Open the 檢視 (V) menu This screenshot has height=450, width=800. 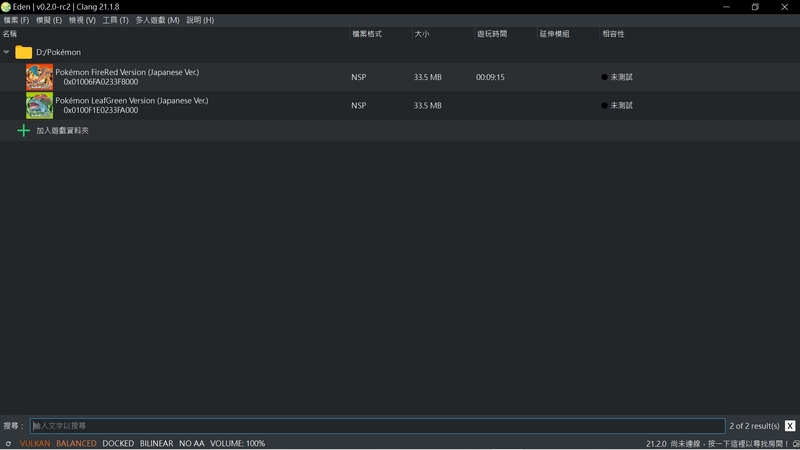82,20
